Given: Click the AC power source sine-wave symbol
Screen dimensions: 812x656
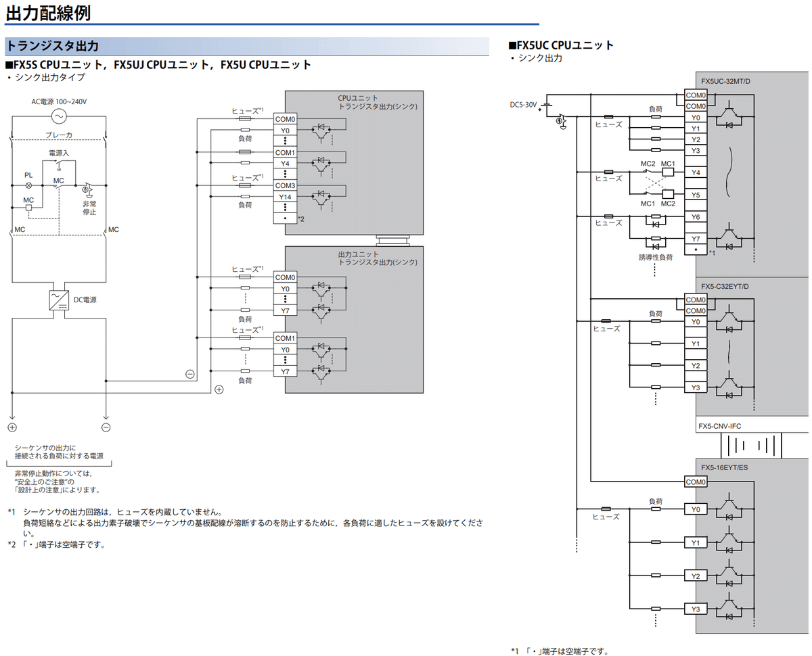Looking at the screenshot, I should (x=59, y=117).
